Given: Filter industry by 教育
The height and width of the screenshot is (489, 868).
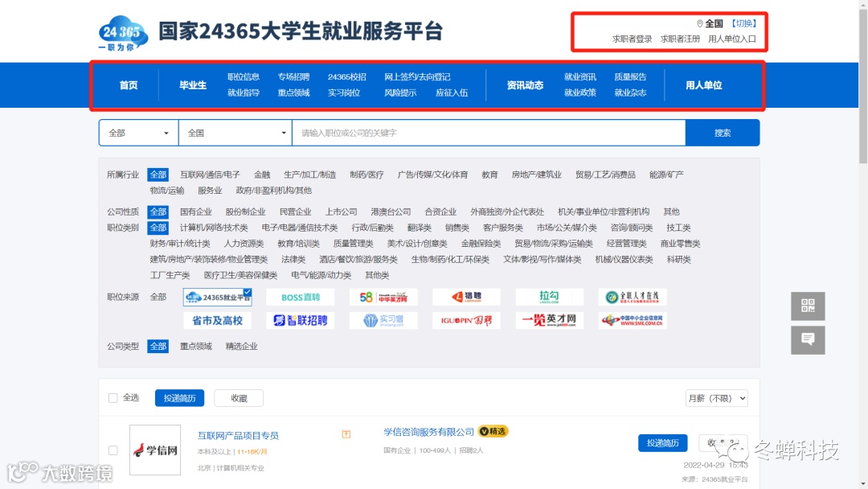Looking at the screenshot, I should click(489, 175).
